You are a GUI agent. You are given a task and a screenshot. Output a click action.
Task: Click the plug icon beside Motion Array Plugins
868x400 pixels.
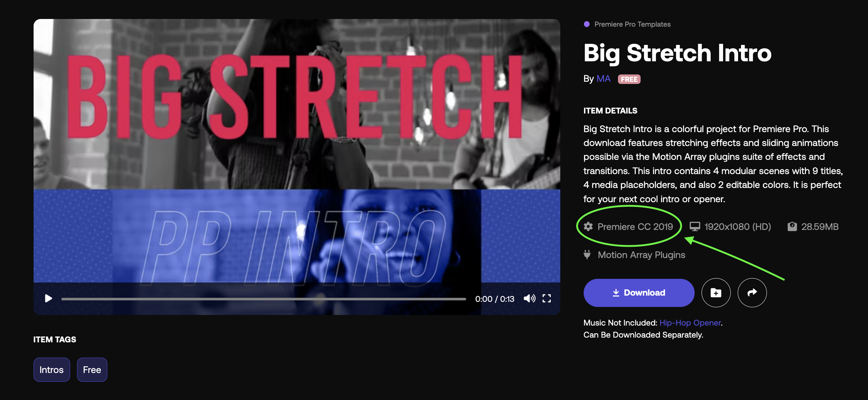click(587, 254)
